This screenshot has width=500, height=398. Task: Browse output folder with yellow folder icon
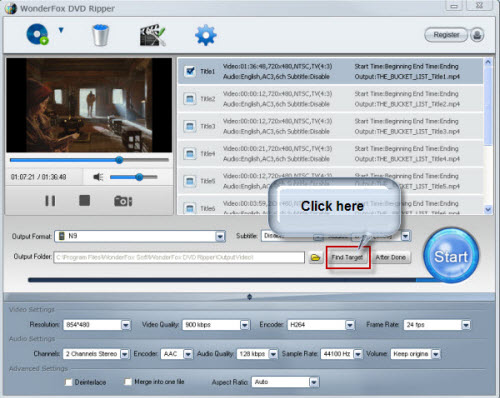click(x=315, y=257)
